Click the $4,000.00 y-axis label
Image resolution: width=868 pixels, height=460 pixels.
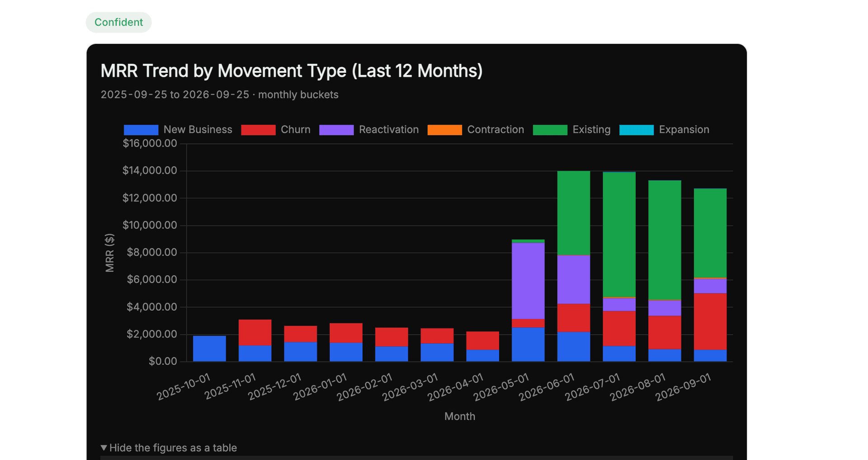(x=152, y=307)
